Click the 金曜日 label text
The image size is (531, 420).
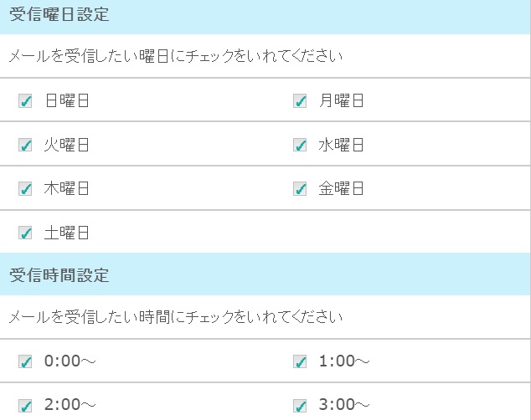click(x=342, y=188)
